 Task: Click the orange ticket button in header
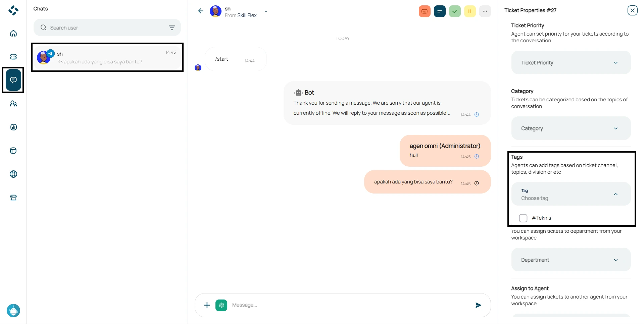click(x=425, y=11)
